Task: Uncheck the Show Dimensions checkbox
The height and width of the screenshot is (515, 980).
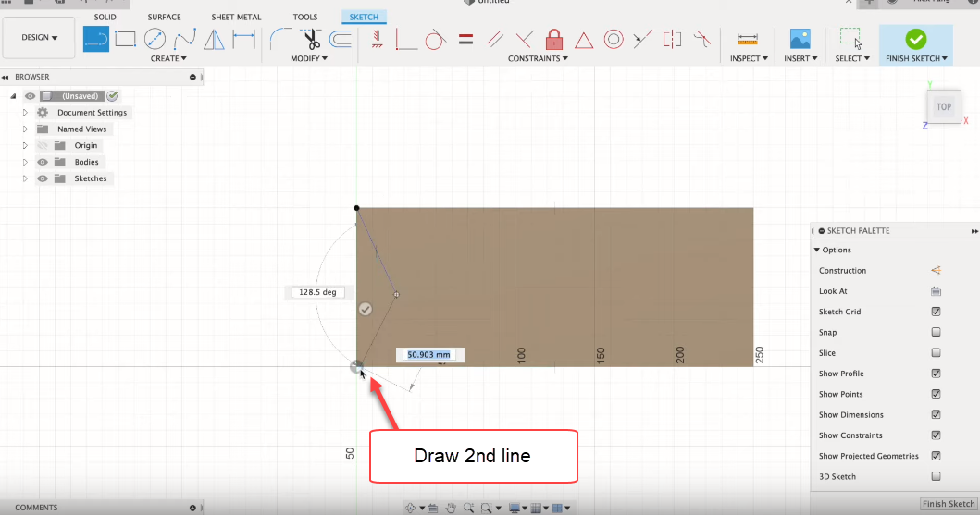Action: [936, 414]
